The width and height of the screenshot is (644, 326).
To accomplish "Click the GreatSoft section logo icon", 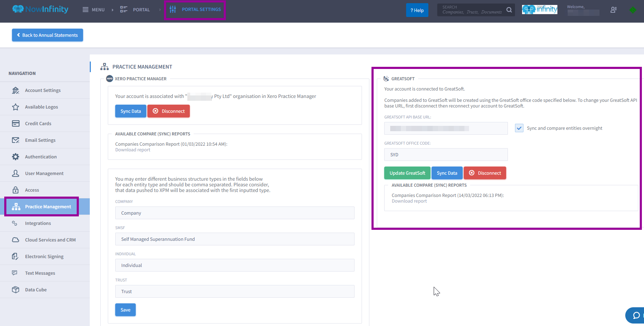I will click(386, 78).
